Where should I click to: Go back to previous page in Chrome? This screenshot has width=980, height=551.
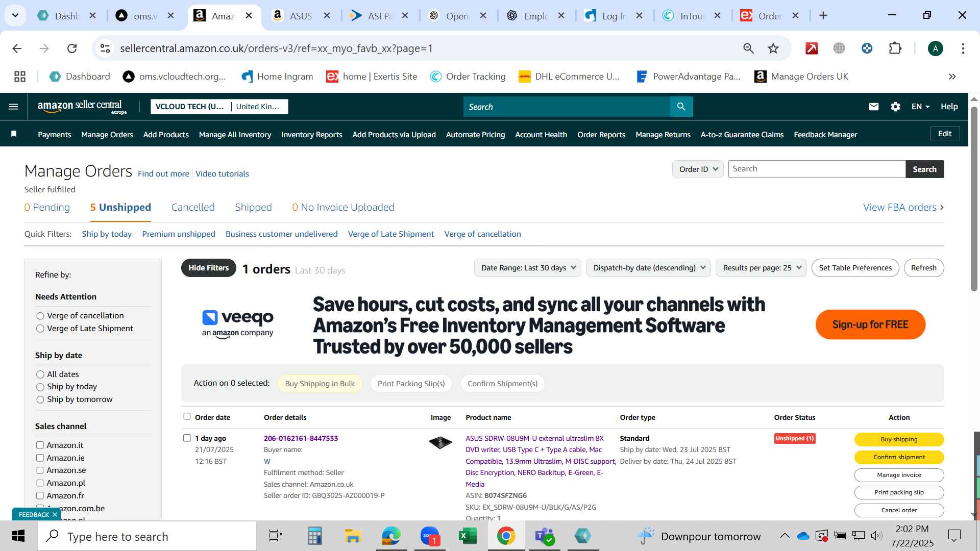[17, 48]
